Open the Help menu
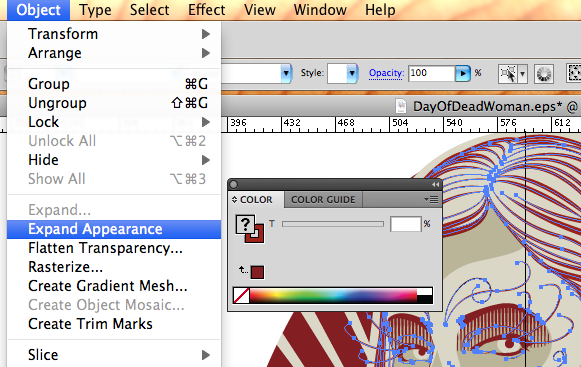Image resolution: width=581 pixels, height=367 pixels. pyautogui.click(x=380, y=10)
